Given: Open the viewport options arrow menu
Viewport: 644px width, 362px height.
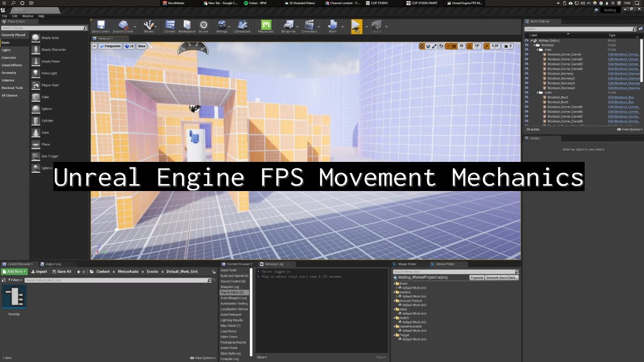Looking at the screenshot, I should 95,46.
